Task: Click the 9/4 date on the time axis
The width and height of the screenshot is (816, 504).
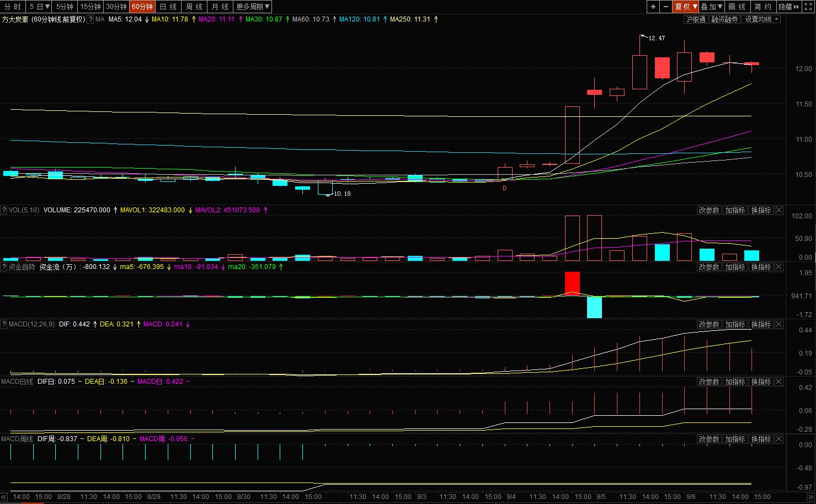Action: 511,497
